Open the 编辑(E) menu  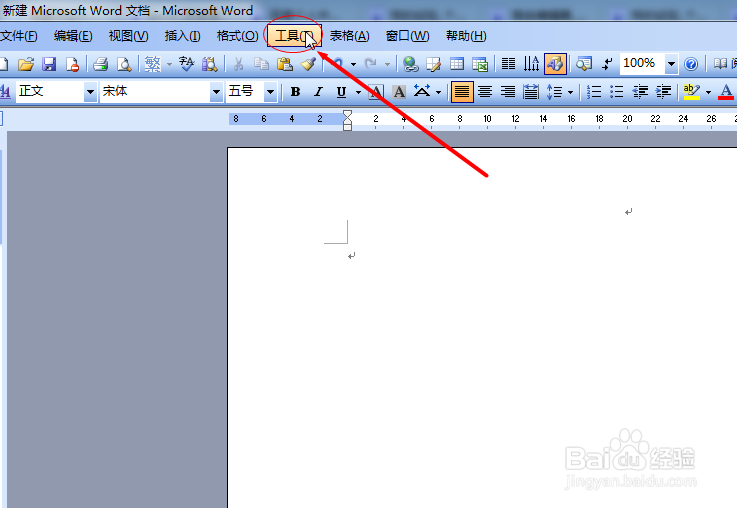[73, 36]
